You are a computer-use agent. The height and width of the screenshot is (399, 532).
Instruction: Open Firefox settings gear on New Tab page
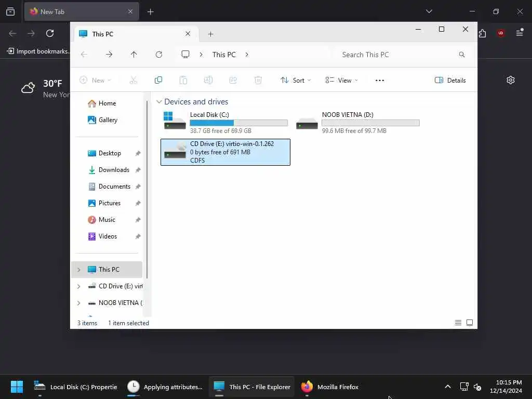[511, 80]
